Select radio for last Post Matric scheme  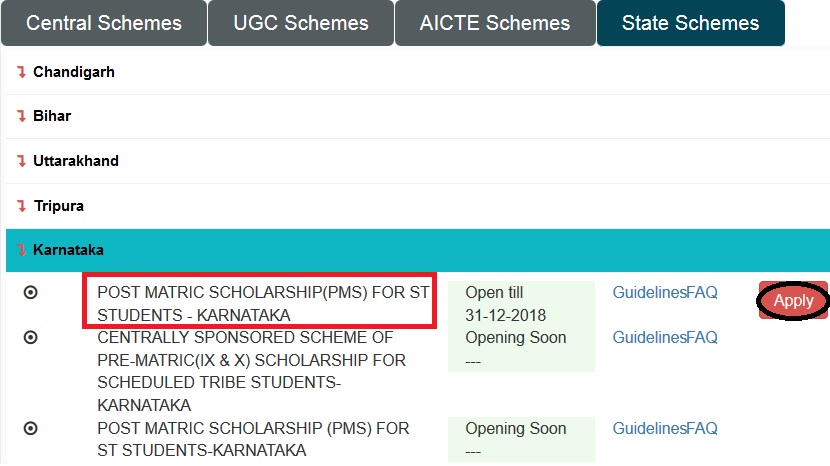(x=30, y=428)
